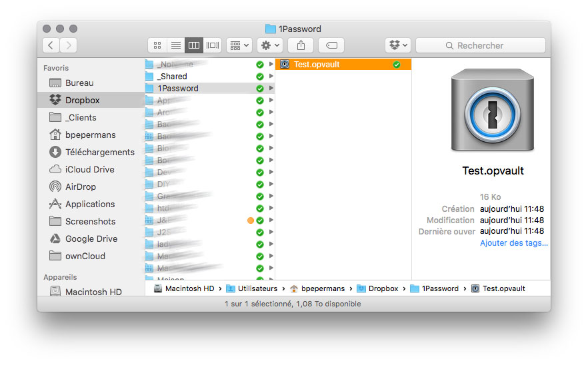Open ownCloud sidebar folder
588x365 pixels.
91,256
